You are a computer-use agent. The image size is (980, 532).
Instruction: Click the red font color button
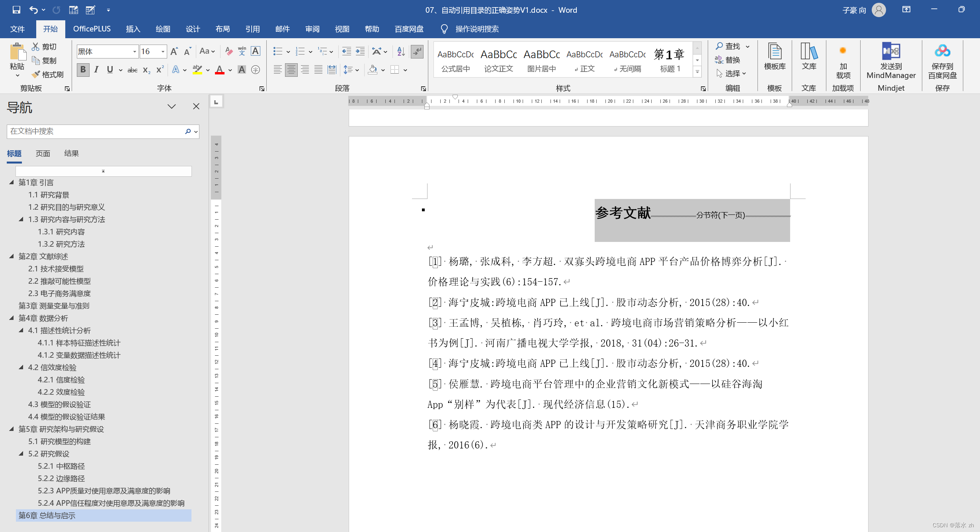pyautogui.click(x=219, y=70)
